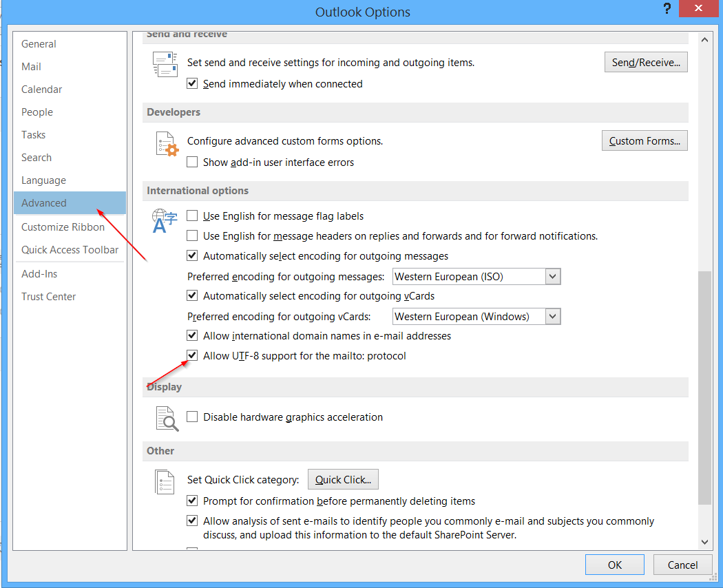Select the Mail category in sidebar
Screen dimensions: 723x588
[x=32, y=67]
